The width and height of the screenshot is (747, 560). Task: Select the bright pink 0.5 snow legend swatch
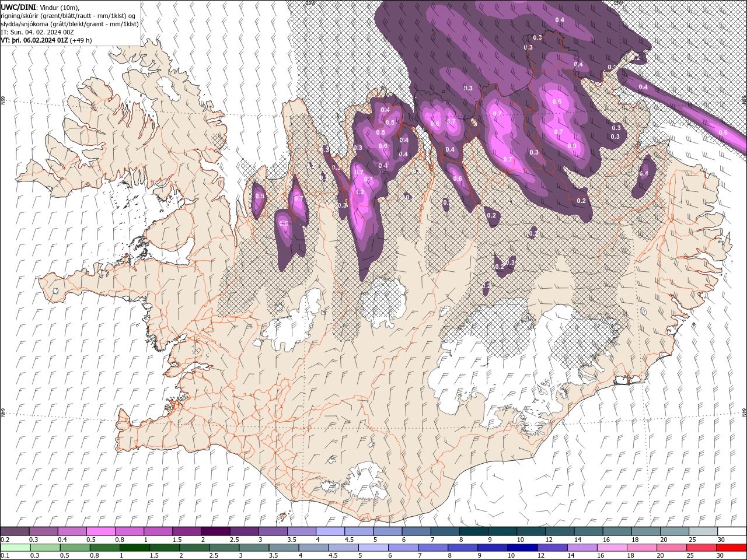point(100,531)
